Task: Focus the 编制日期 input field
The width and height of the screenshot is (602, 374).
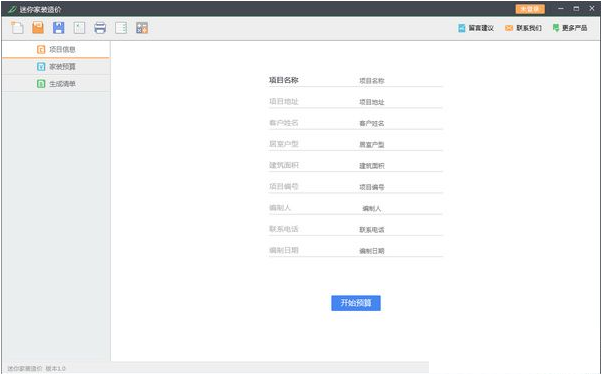Action: [399, 251]
